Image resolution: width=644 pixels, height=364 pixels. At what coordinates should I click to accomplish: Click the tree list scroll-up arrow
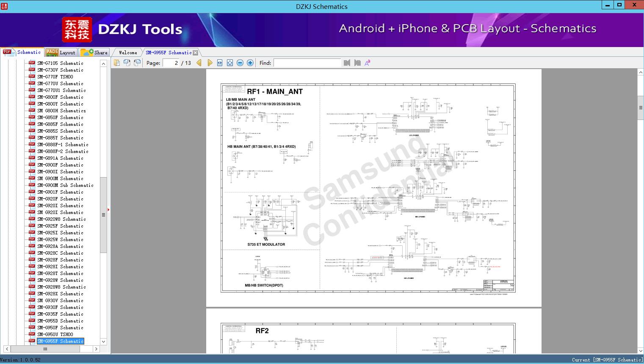103,64
